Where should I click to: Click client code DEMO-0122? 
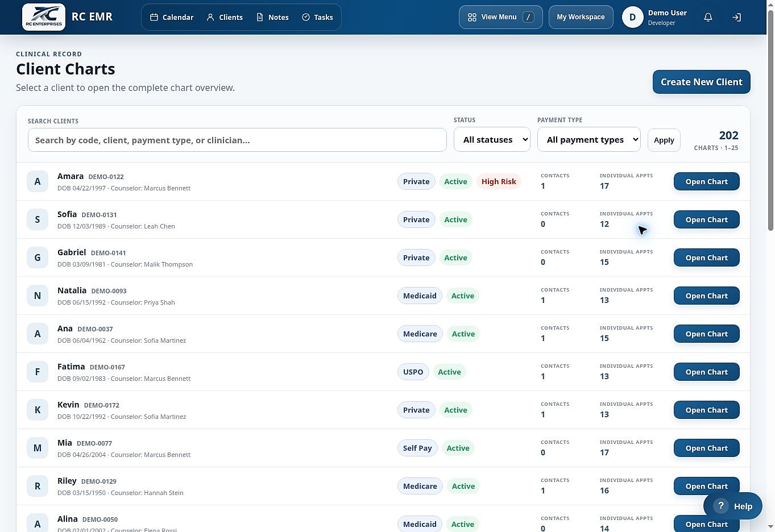click(106, 177)
